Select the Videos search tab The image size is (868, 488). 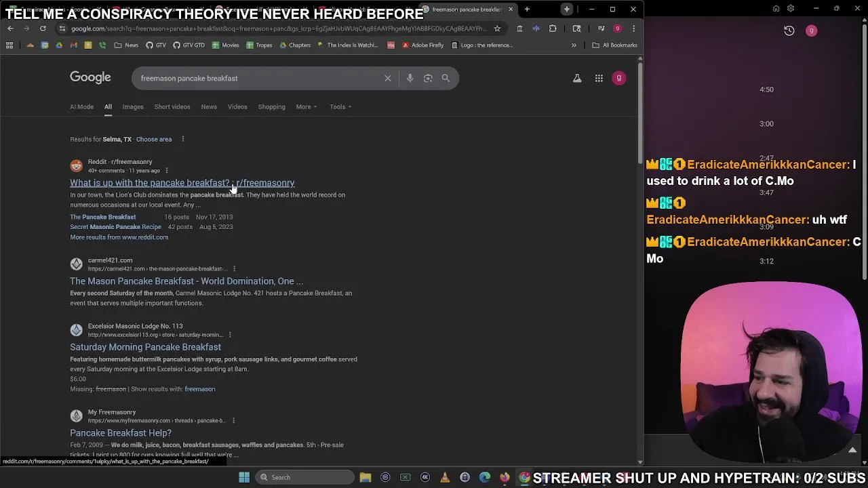point(237,106)
